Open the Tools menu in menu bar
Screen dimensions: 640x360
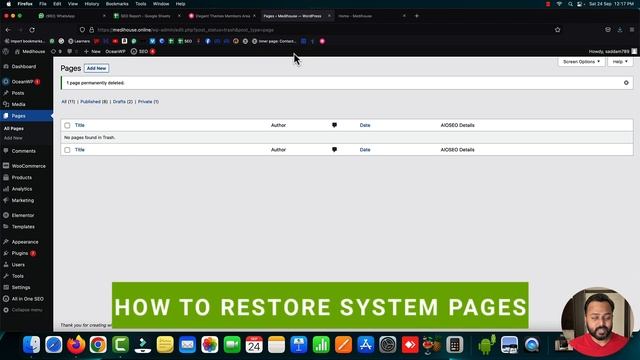141,4
